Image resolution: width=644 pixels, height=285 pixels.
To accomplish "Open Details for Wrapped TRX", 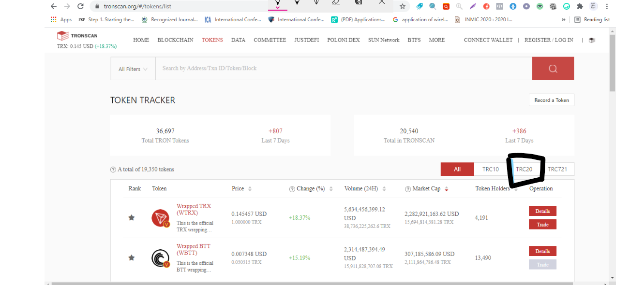I will [x=542, y=211].
